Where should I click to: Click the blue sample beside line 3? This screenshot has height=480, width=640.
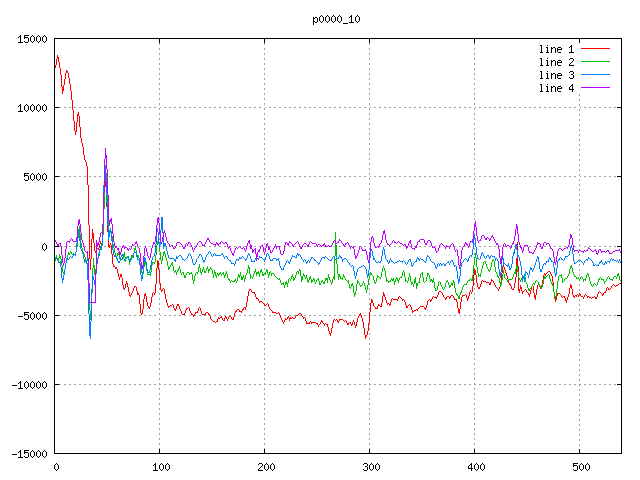[x=595, y=75]
